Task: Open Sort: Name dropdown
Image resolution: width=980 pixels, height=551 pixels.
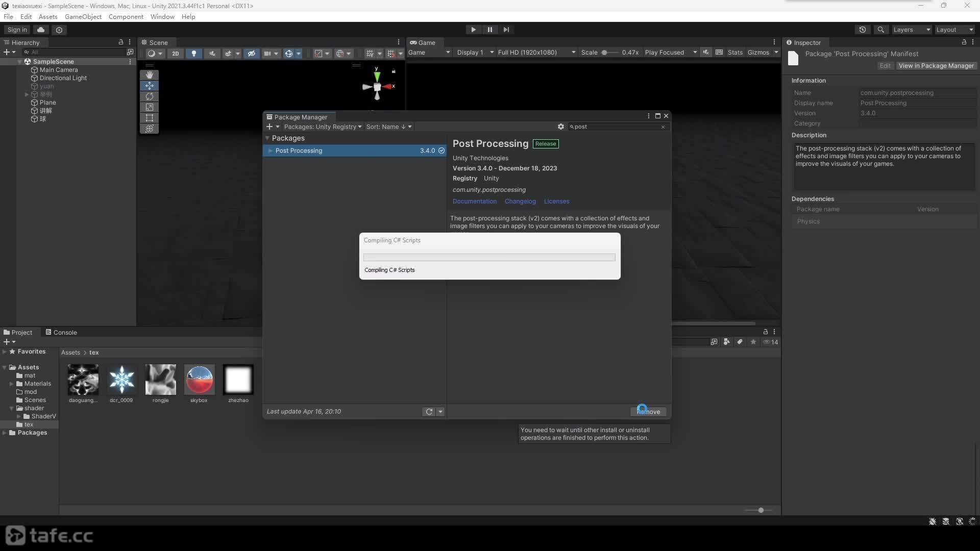Action: point(388,127)
